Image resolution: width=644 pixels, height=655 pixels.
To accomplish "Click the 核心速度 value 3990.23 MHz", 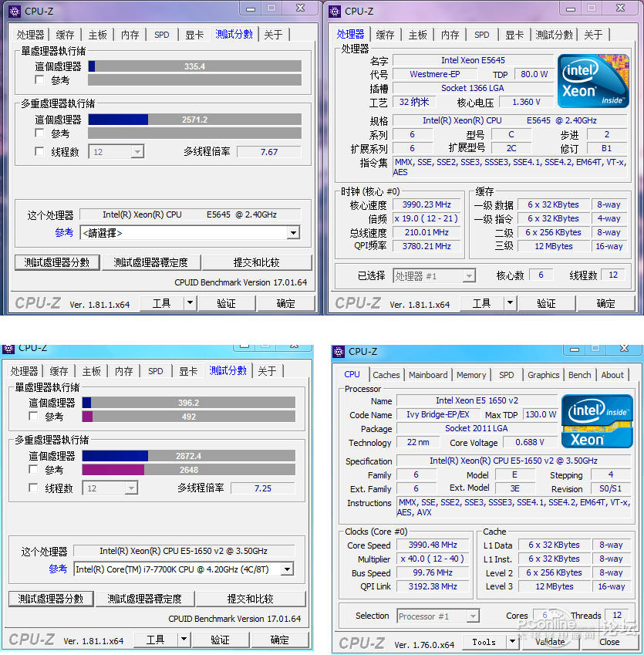I will 427,204.
